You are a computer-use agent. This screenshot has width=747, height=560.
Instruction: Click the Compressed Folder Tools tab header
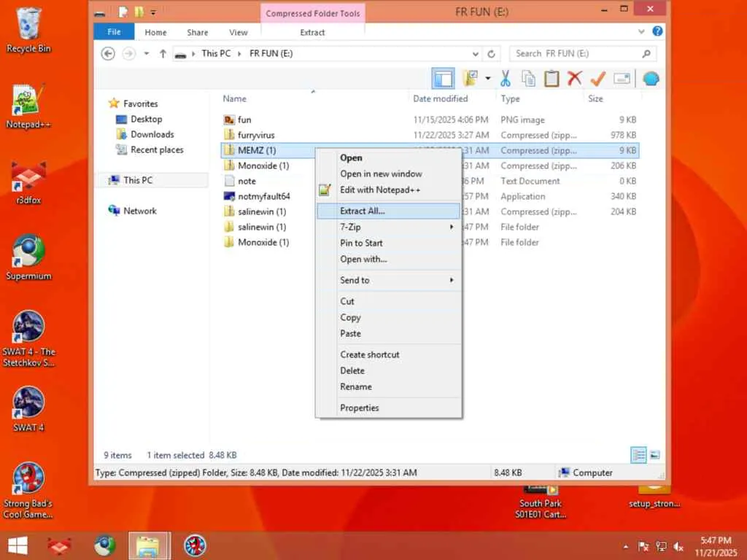312,13
